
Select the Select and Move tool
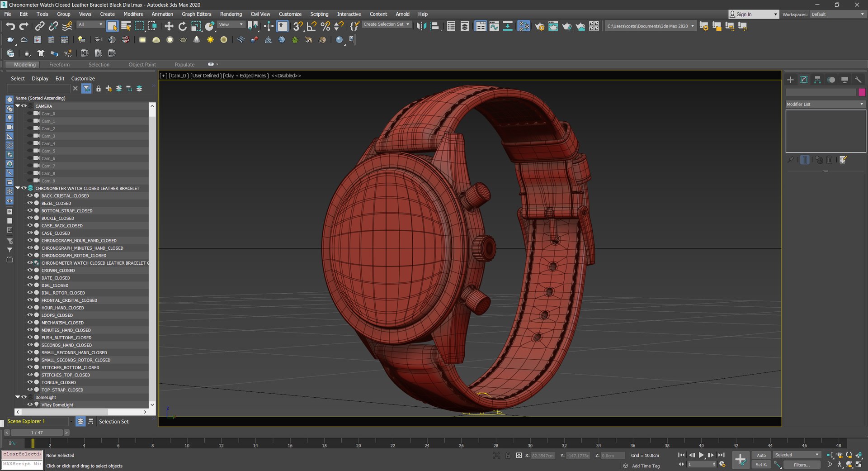coord(169,26)
